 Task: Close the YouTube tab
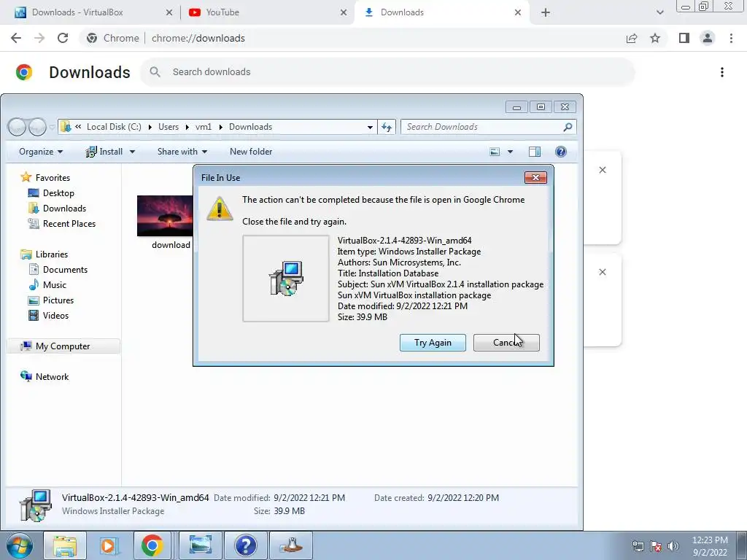(344, 13)
